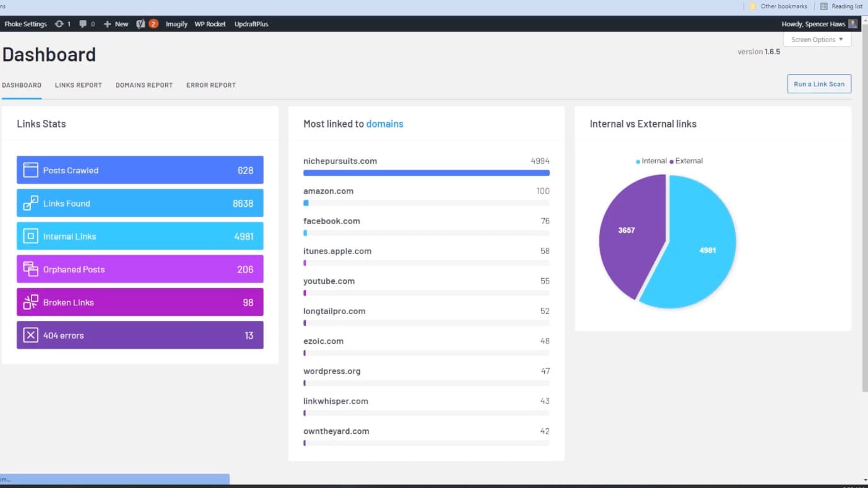Viewport: 868px width, 488px height.
Task: Switch to the Links Report tab
Action: click(x=78, y=85)
